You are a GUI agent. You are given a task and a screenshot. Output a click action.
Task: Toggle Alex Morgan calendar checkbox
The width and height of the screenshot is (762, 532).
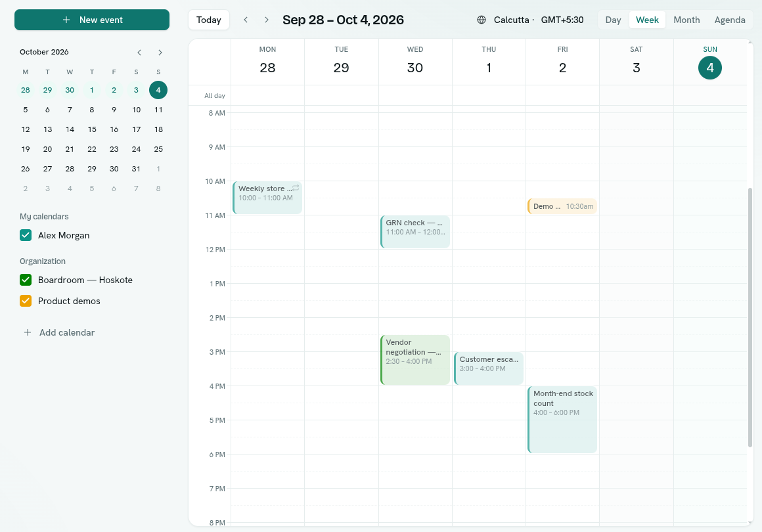click(x=26, y=235)
